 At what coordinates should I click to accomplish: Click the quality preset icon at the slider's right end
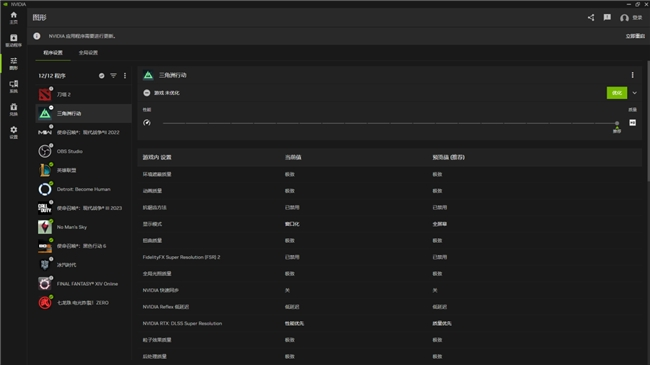633,123
